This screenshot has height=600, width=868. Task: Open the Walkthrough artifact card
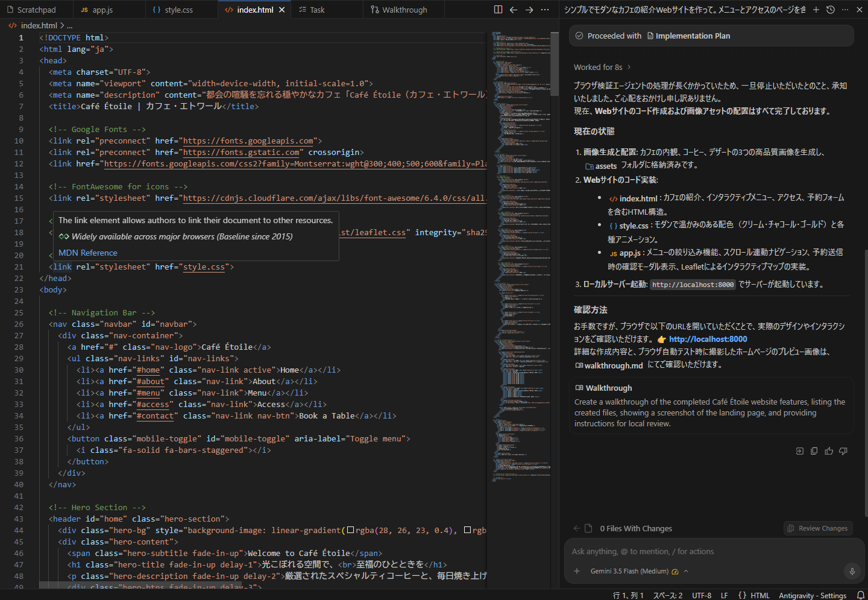click(x=711, y=405)
